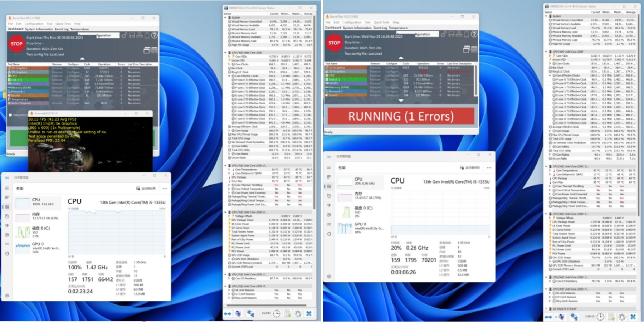Open Quick Tests menu in the 1-error BurnInTest window
The height and width of the screenshot is (322, 644).
tap(381, 22)
